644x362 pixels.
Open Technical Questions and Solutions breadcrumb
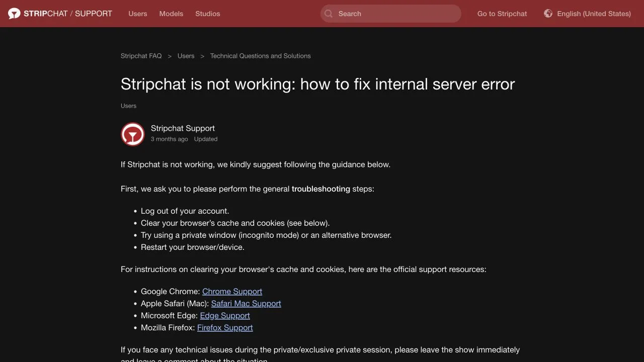(x=261, y=56)
